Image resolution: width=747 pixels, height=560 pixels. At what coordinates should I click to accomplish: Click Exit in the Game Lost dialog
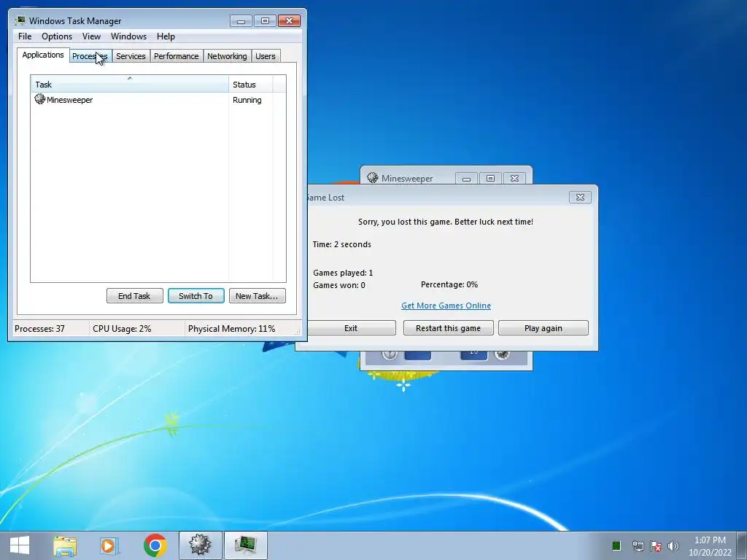tap(351, 327)
